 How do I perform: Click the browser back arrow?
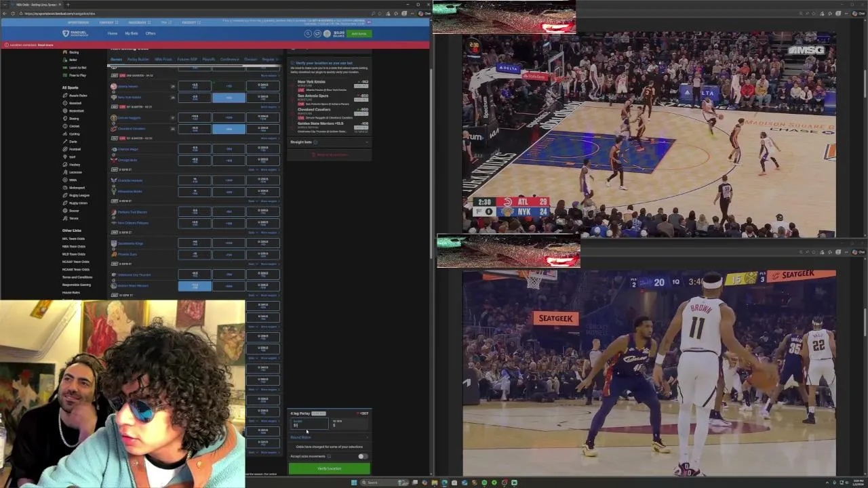(4, 14)
